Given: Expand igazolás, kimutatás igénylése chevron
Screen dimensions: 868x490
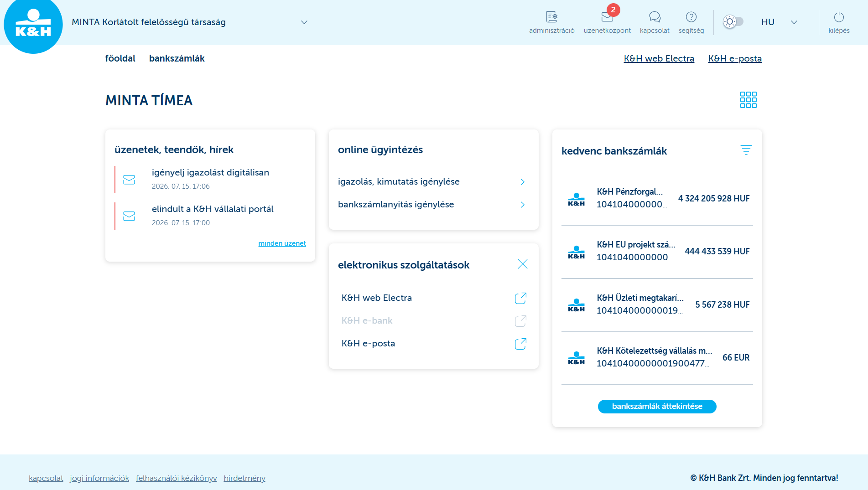Looking at the screenshot, I should [x=523, y=182].
